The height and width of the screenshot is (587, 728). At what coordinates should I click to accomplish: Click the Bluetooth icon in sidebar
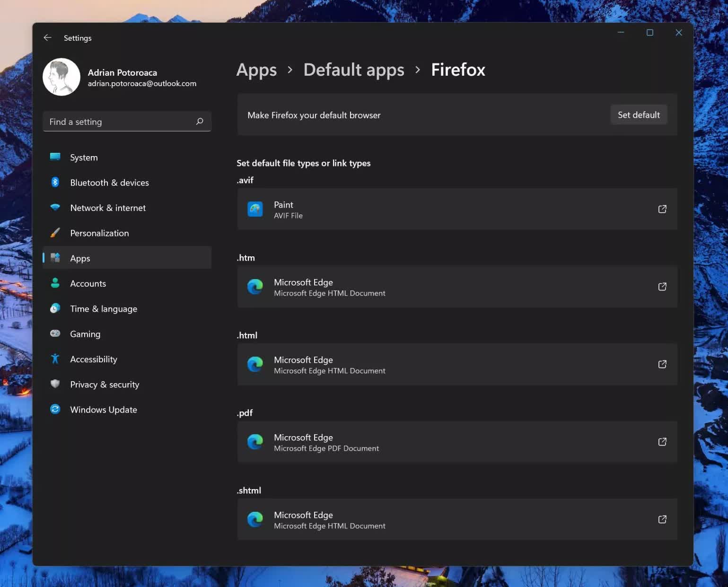[55, 182]
